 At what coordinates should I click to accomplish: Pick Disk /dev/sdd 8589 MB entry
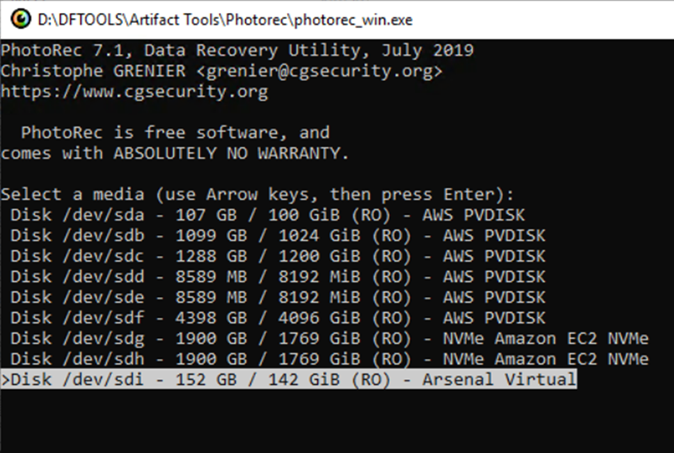click(x=278, y=277)
